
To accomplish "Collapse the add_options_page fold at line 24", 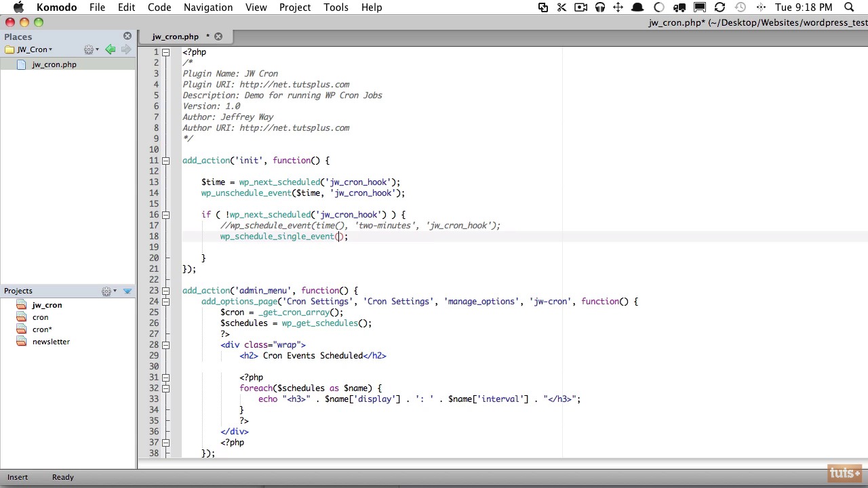I will 165,302.
